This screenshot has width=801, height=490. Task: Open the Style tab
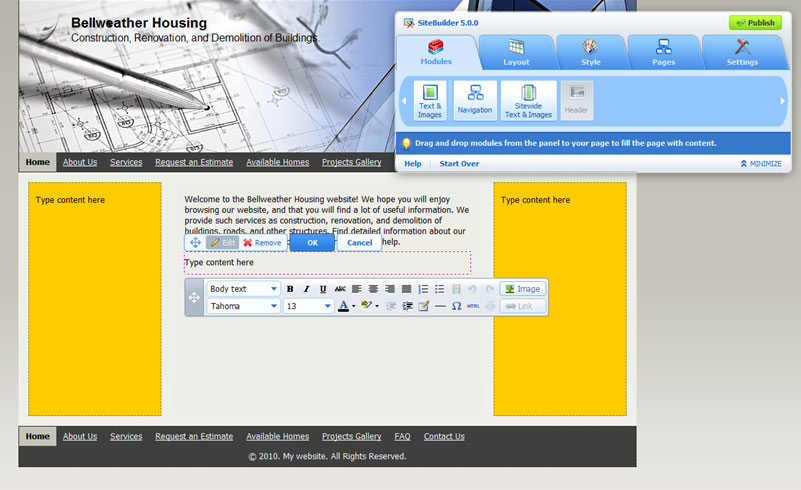coord(591,52)
